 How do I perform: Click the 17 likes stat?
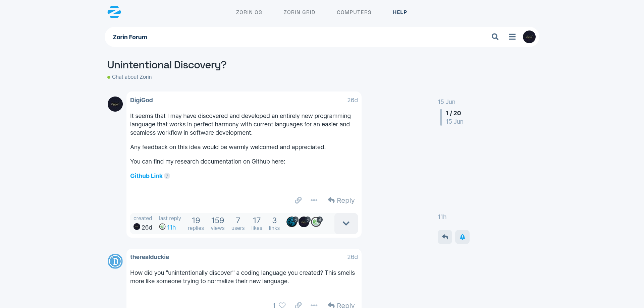(257, 224)
